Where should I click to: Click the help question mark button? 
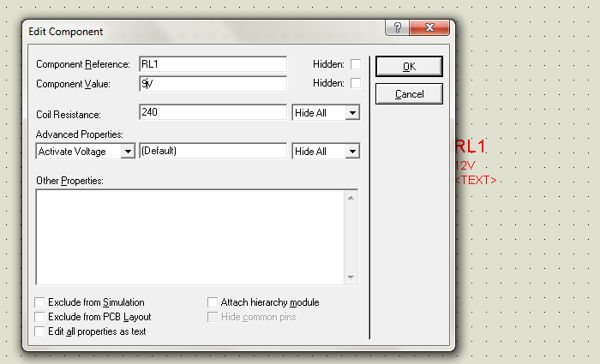point(397,27)
